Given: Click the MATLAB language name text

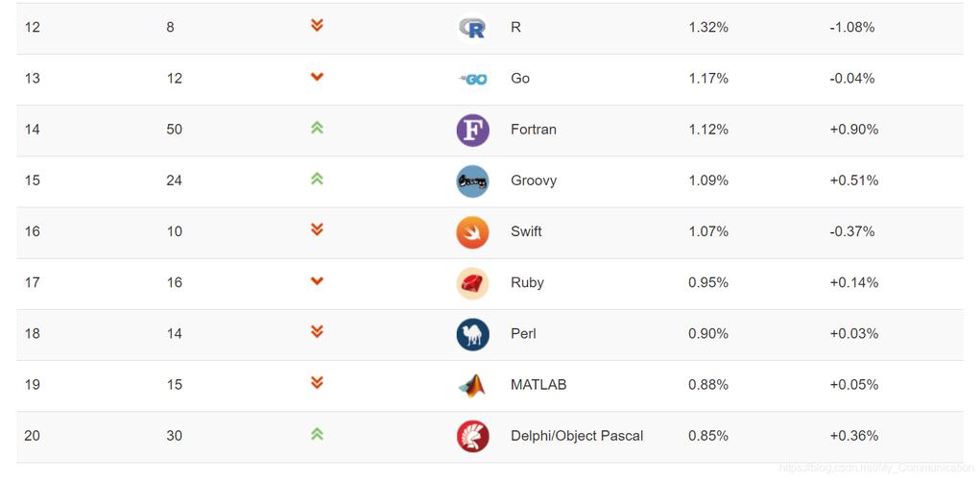Looking at the screenshot, I should pos(538,385).
